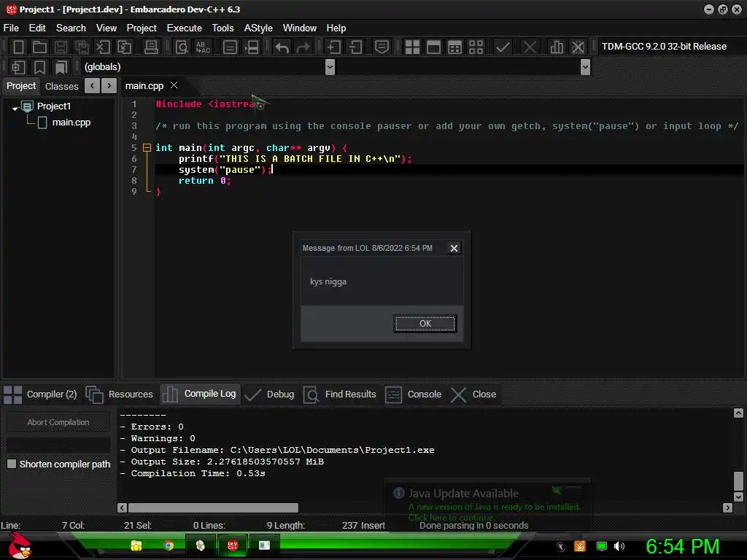The width and height of the screenshot is (747, 560).
Task: Click the Rebuild All icon
Action: tap(476, 47)
